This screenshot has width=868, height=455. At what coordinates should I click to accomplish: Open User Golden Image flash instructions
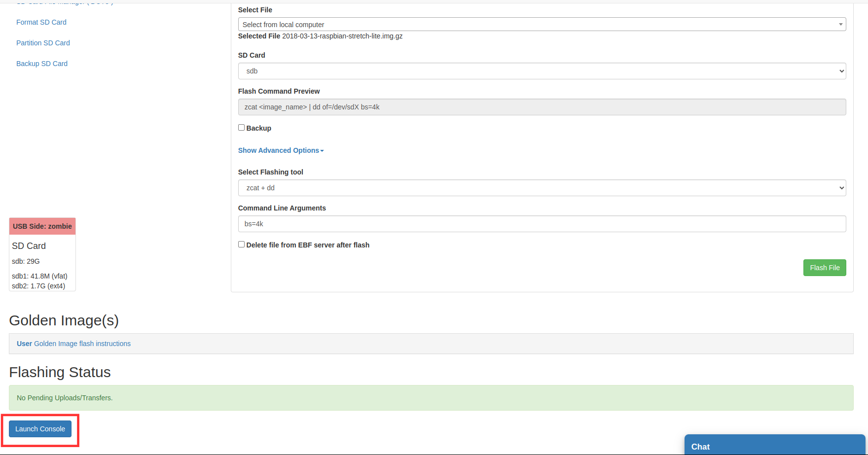point(73,344)
